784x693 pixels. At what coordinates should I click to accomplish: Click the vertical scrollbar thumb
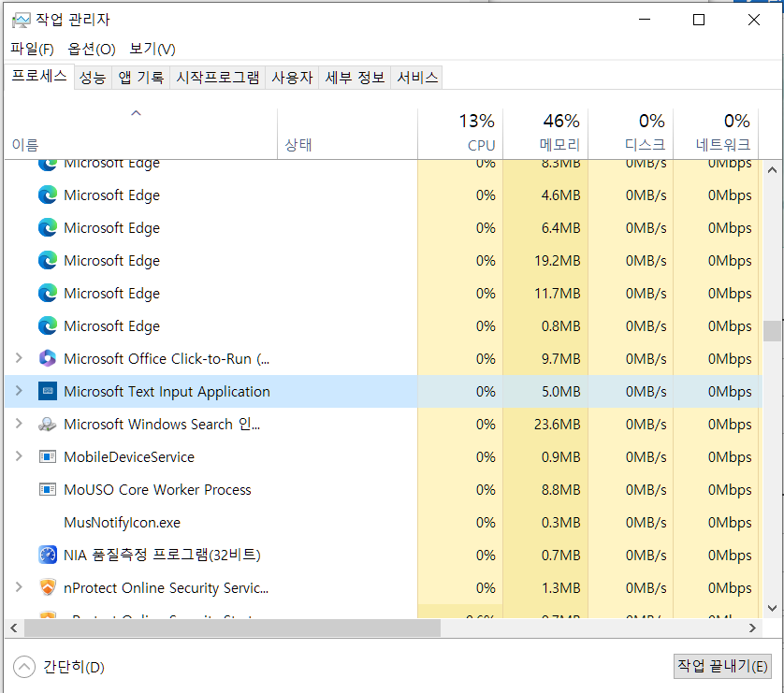[x=772, y=331]
